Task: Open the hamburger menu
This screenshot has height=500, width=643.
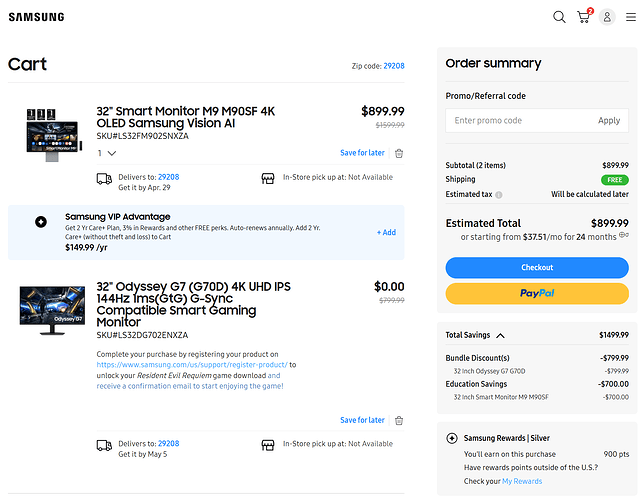Action: coord(631,17)
